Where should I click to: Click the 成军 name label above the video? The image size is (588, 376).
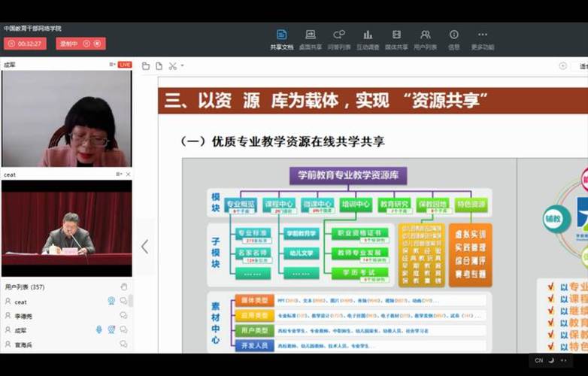10,65
